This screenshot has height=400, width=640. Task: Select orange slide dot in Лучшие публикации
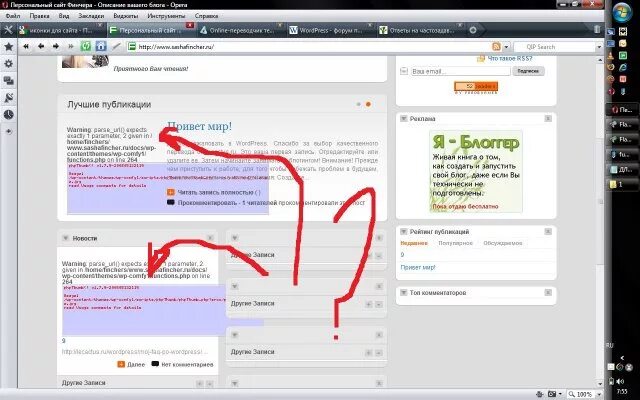(368, 104)
